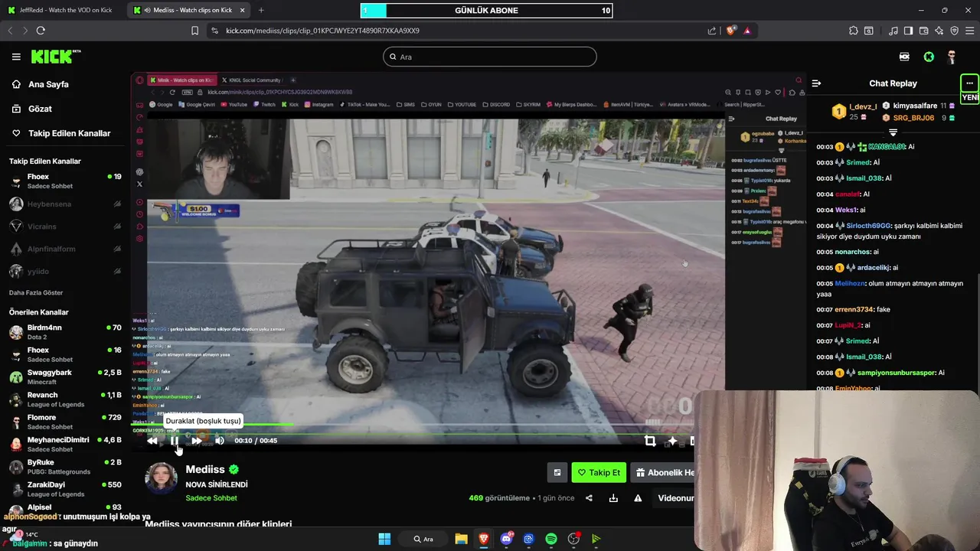Open Mediiss channel avatar

coord(162,479)
